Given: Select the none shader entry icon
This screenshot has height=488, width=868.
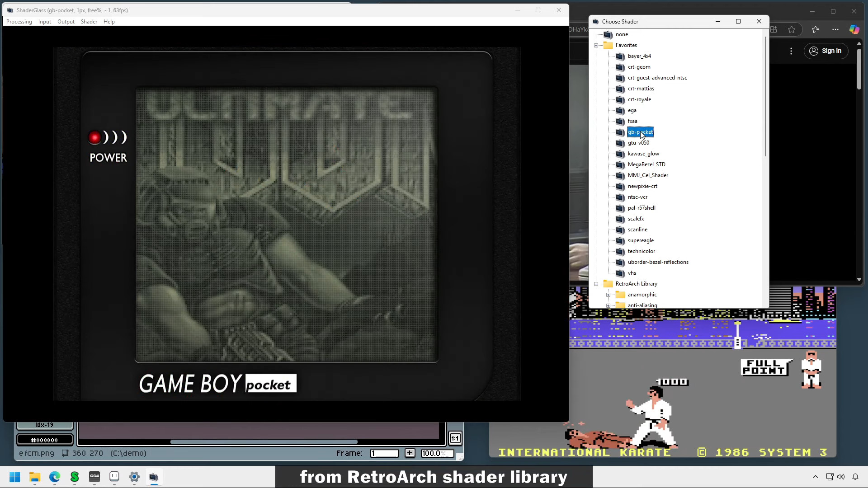Looking at the screenshot, I should click(x=608, y=34).
